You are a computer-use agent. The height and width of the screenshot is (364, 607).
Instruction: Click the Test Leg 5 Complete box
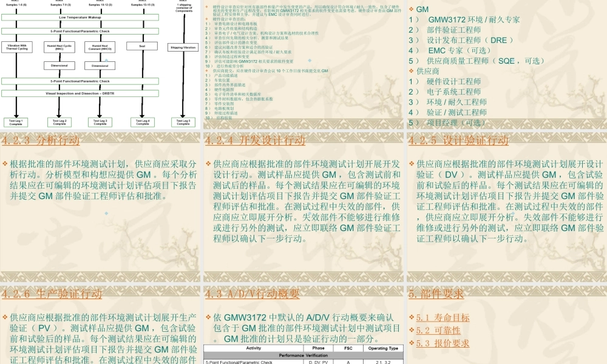183,122
